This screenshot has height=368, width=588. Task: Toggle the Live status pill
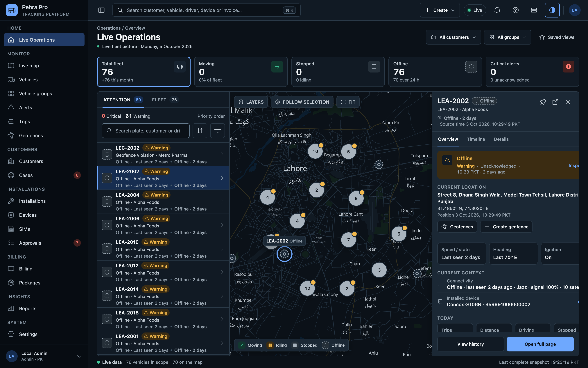474,10
